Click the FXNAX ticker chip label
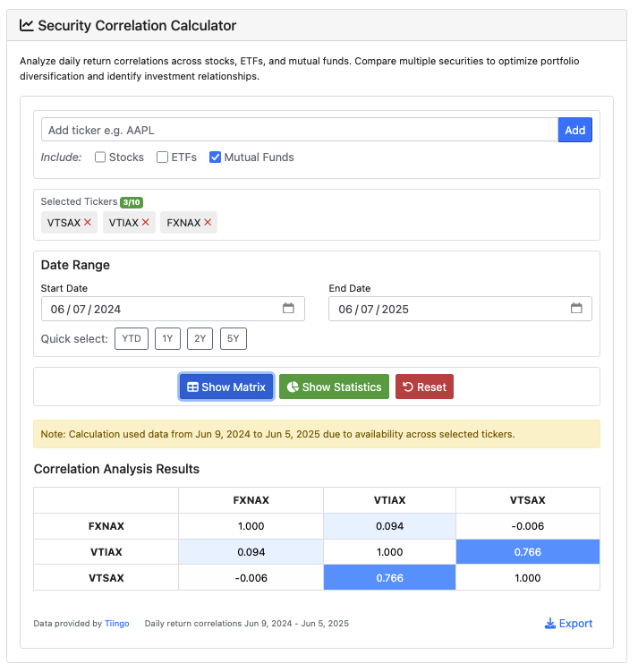 183,223
